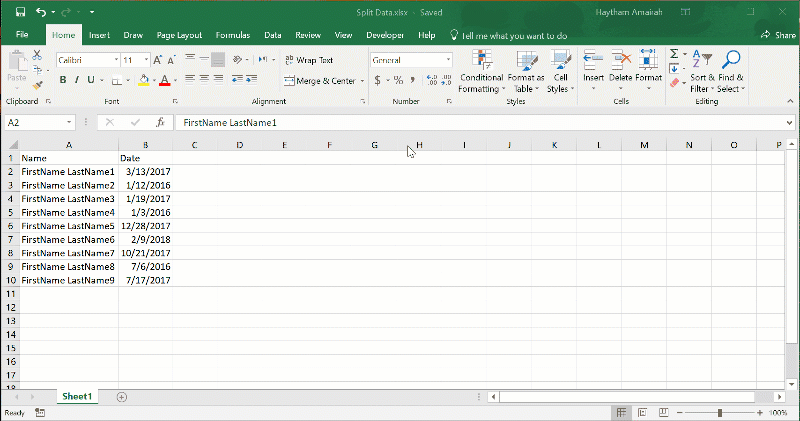The image size is (800, 421).
Task: Open the Calibri font name dropdown
Action: [x=115, y=60]
